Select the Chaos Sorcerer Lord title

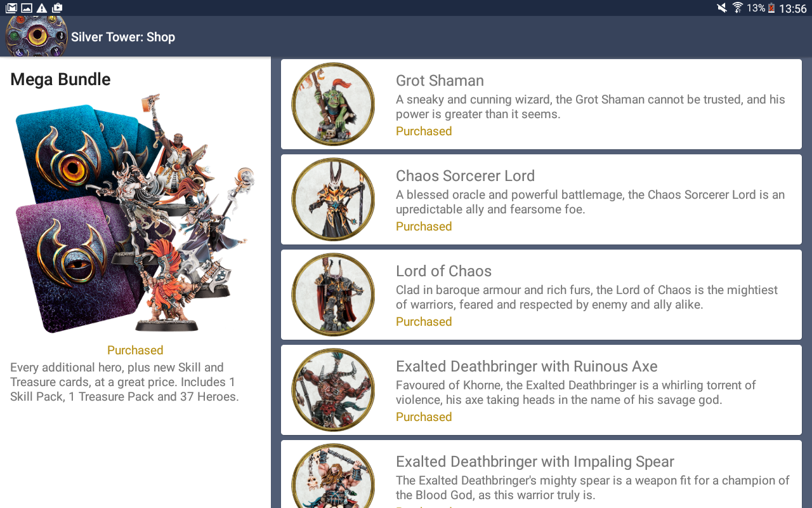pyautogui.click(x=465, y=176)
